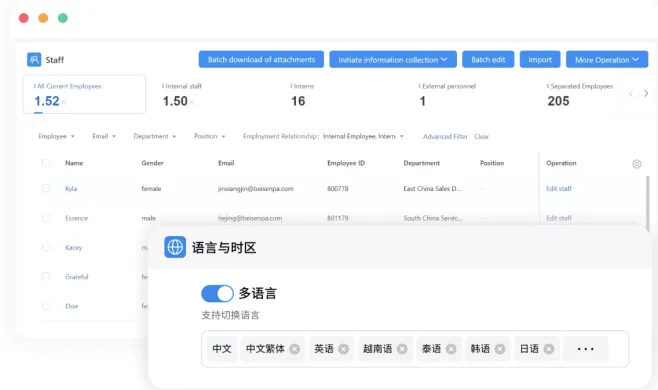Viewport: 658px width, 390px height.
Task: Check the select-all header checkbox
Action: pyautogui.click(x=46, y=163)
